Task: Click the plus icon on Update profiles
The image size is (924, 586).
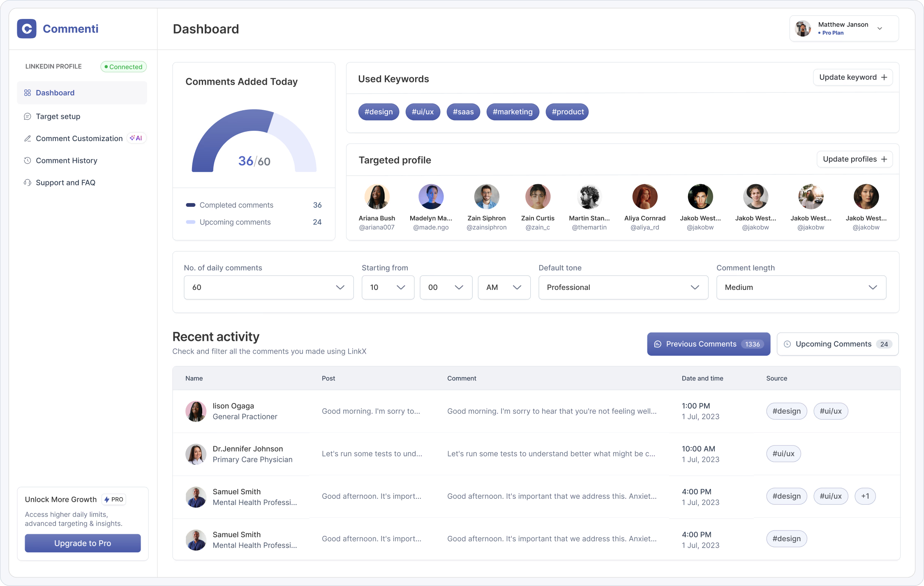Action: coord(884,159)
